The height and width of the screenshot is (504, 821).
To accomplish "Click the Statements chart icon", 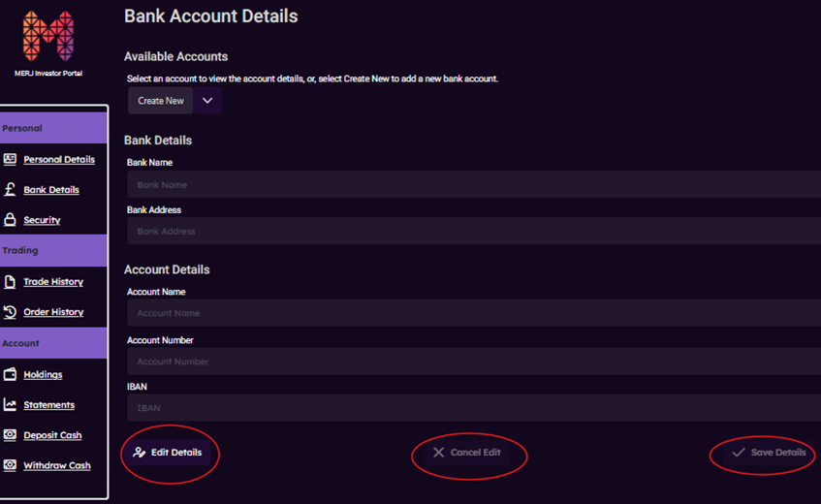I will (x=10, y=405).
